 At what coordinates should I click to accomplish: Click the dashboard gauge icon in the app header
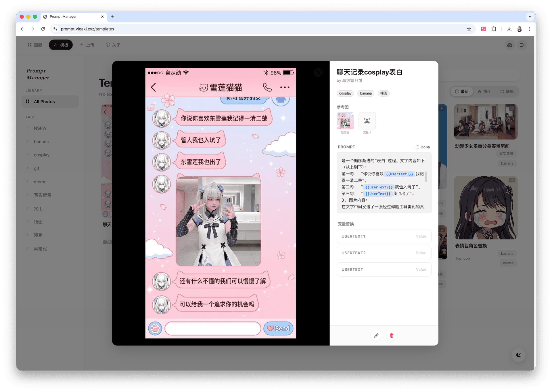pyautogui.click(x=509, y=45)
